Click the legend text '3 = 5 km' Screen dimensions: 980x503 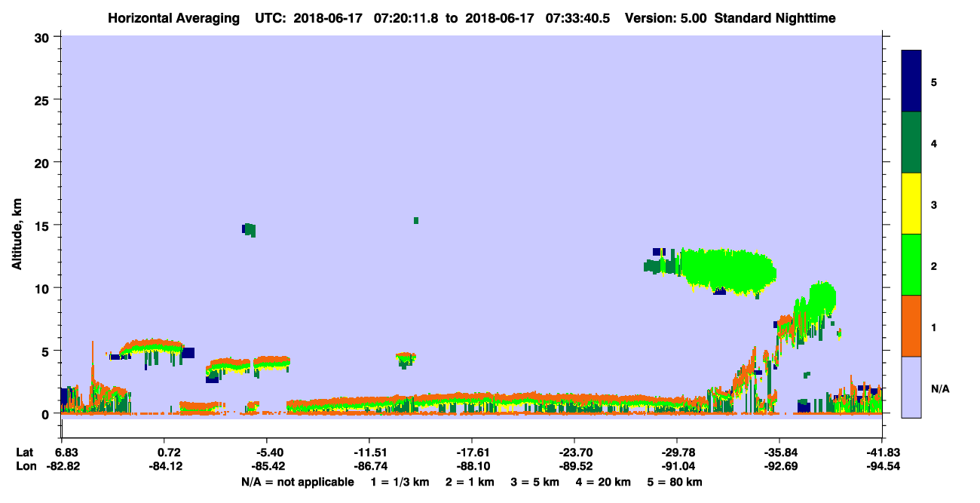point(534,482)
